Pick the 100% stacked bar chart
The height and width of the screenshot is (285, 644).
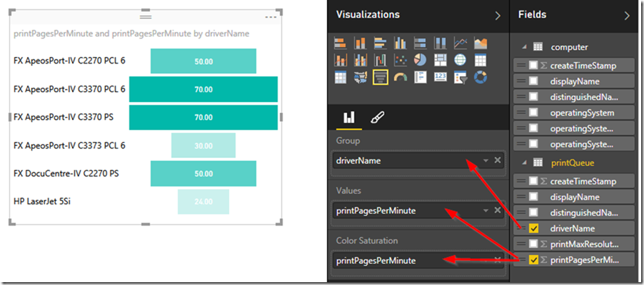pyautogui.click(x=420, y=43)
